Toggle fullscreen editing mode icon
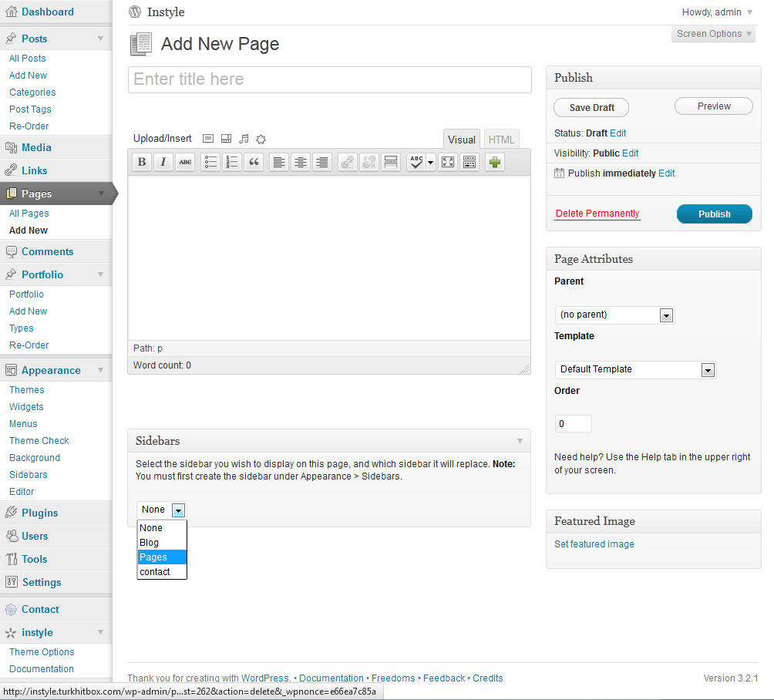 [x=448, y=162]
